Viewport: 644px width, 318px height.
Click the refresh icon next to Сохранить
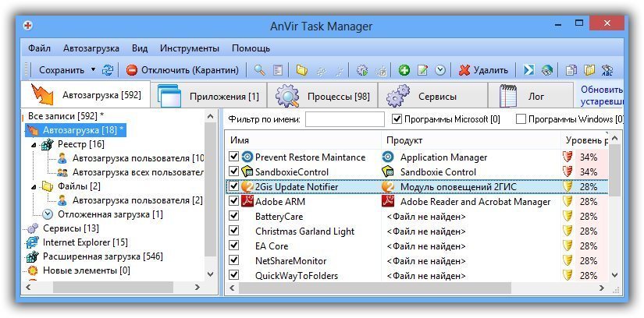pos(108,70)
